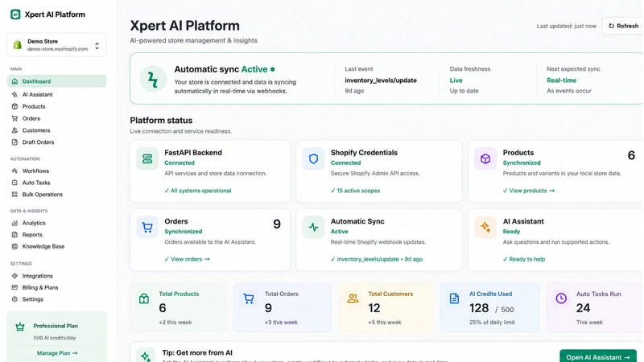Click the inventory_levels/update last event text

381,80
